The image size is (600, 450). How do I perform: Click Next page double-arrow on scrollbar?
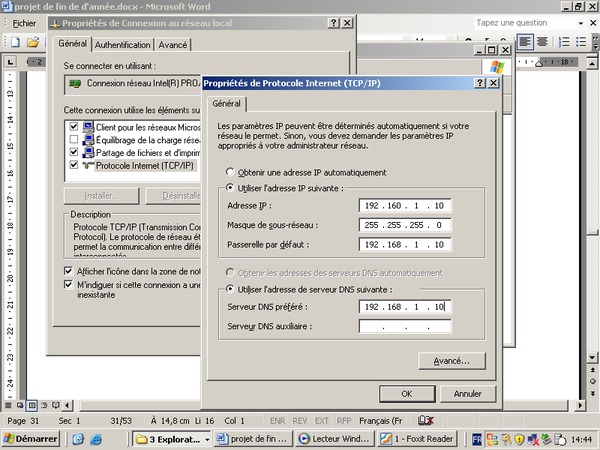coord(592,393)
